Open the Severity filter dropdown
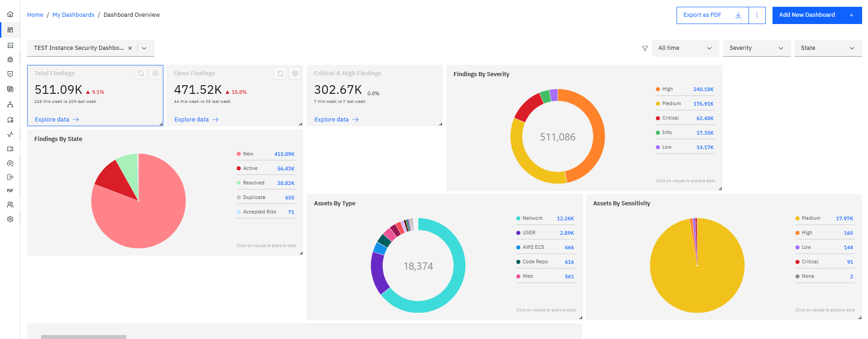 757,48
